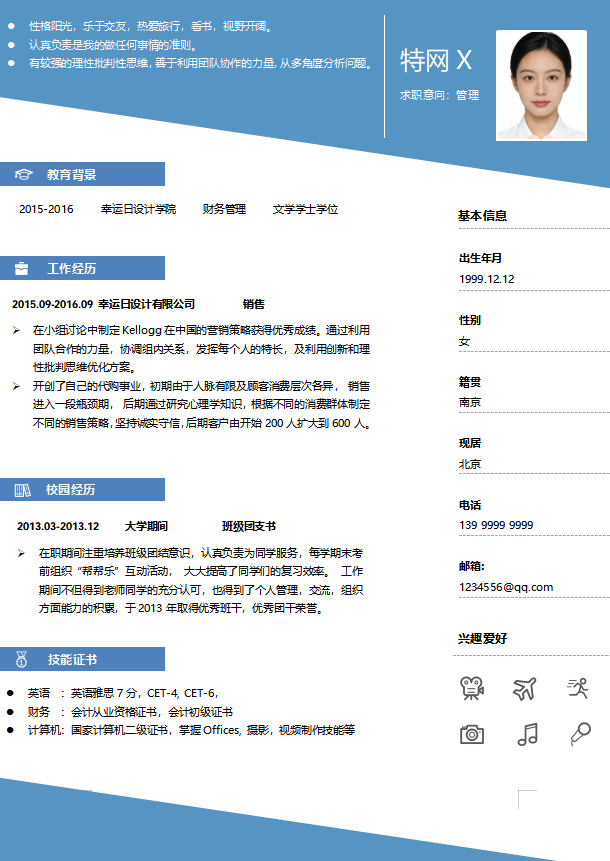Screen dimensions: 610x861
Task: Click the 计算机 skills line mentioning Offices
Action: (x=191, y=730)
